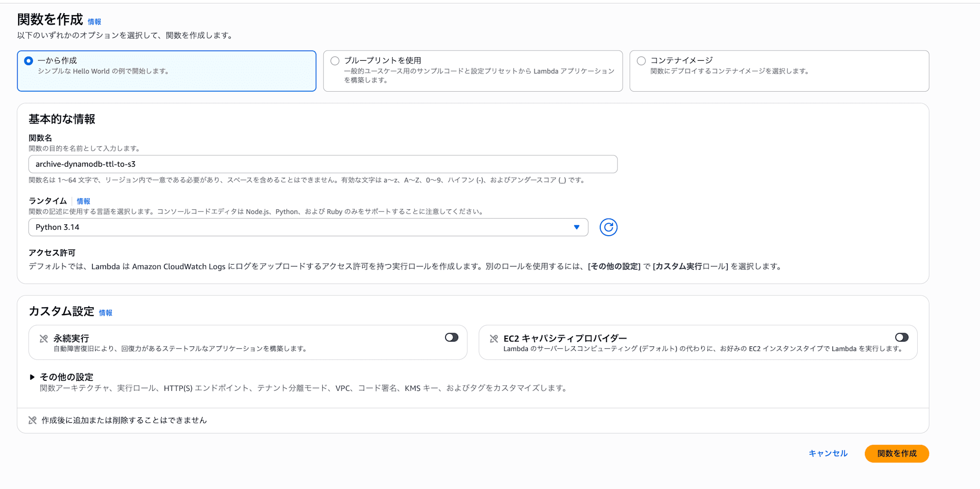Click the アクセス許可 heading text
This screenshot has height=489, width=980.
coord(52,253)
